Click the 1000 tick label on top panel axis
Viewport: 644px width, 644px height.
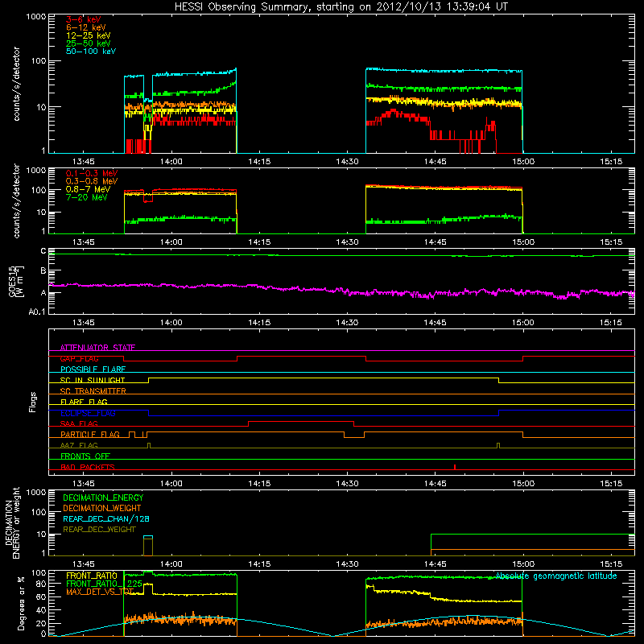pos(36,17)
